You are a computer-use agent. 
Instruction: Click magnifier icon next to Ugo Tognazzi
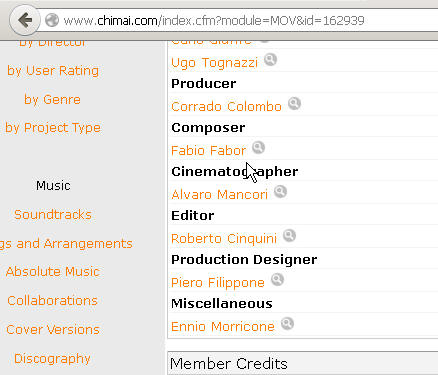[270, 60]
